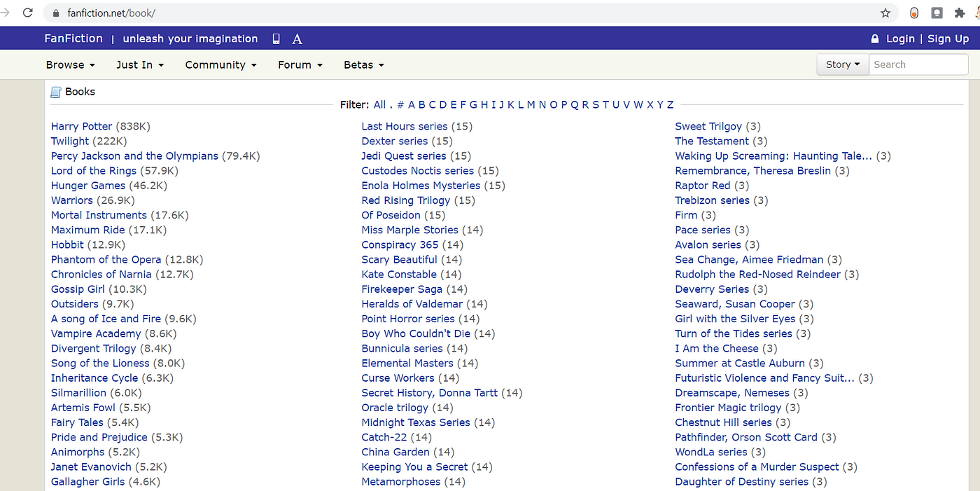
Task: Click the Books page icon
Action: tap(56, 92)
